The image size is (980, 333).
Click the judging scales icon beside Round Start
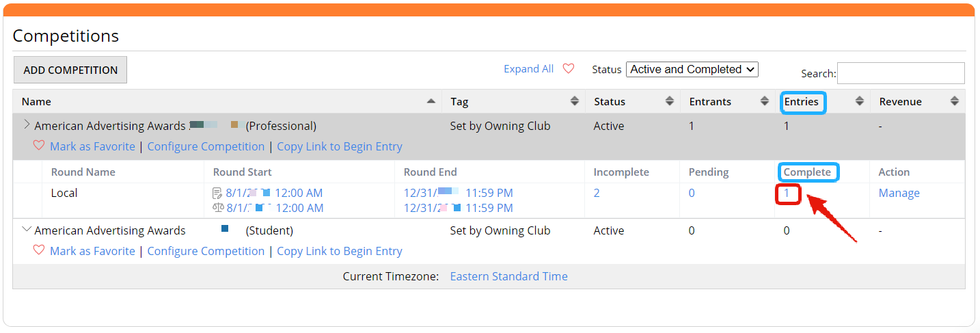218,208
